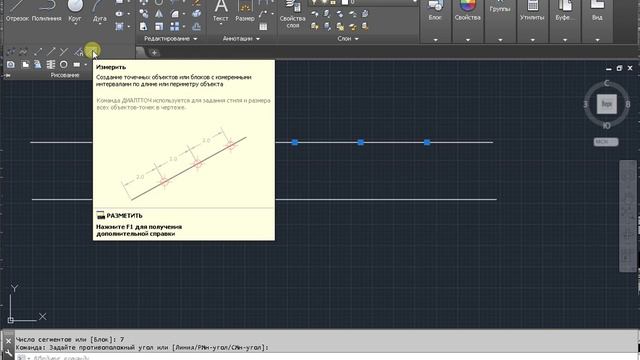640x360 pixels.
Task: Open the Буфе... clipboard panel
Action: pos(565,11)
